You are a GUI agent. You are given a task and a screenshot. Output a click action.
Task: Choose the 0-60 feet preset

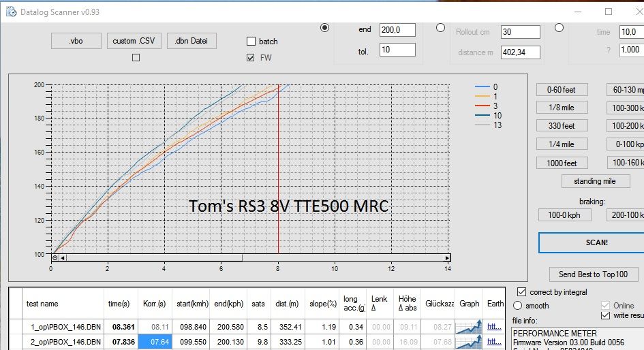(562, 90)
